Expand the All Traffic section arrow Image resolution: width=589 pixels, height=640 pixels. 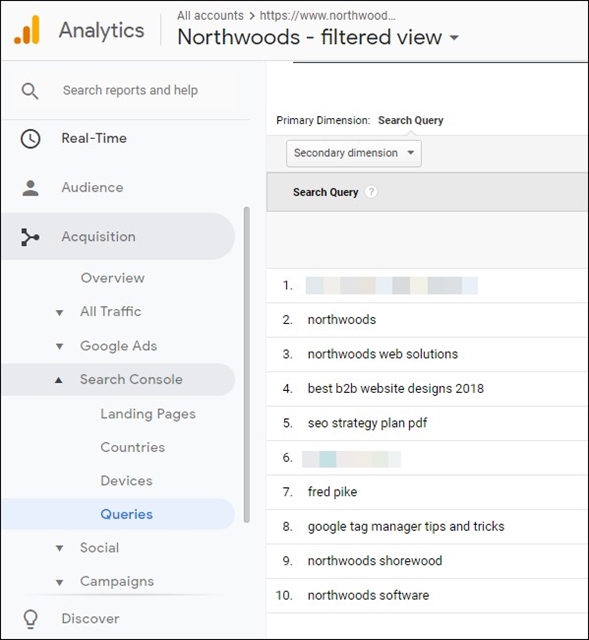60,313
